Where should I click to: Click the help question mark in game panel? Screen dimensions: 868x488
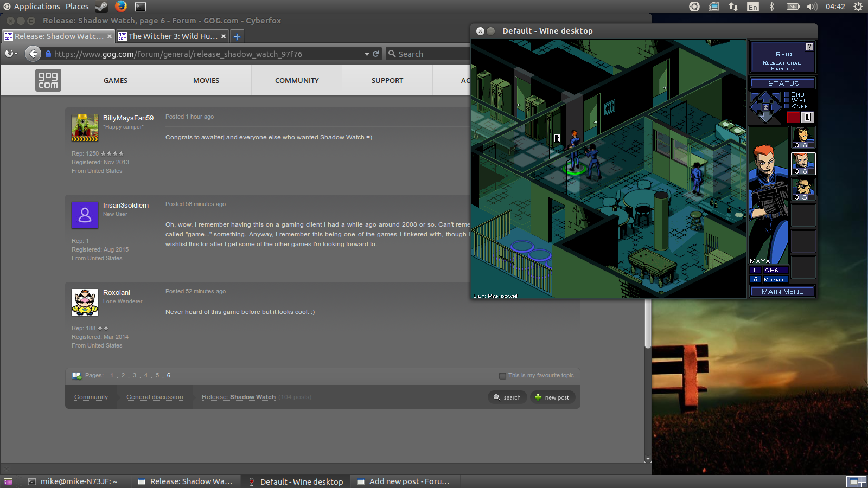click(x=809, y=47)
